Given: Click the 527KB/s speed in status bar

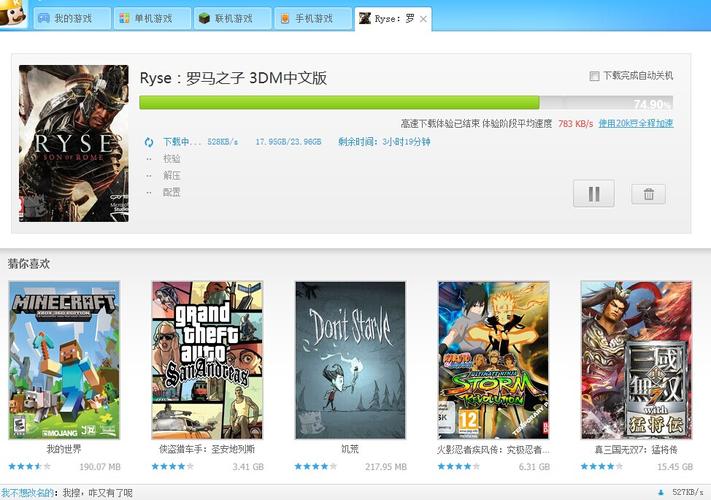Looking at the screenshot, I should click(687, 492).
